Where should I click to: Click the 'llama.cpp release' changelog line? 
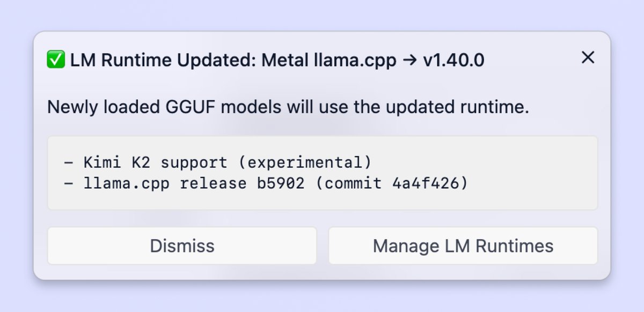(x=265, y=183)
